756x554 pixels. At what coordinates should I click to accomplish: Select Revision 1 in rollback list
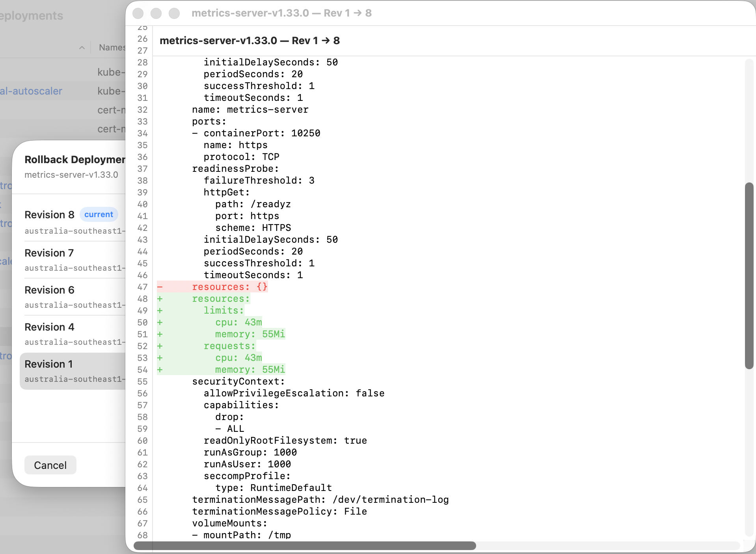tap(73, 371)
